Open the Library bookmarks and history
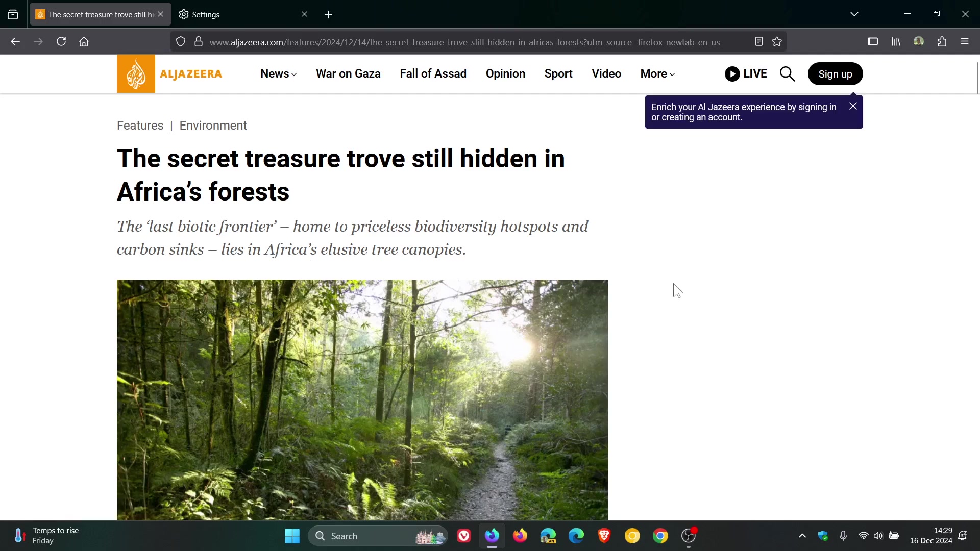980x551 pixels. (x=896, y=42)
